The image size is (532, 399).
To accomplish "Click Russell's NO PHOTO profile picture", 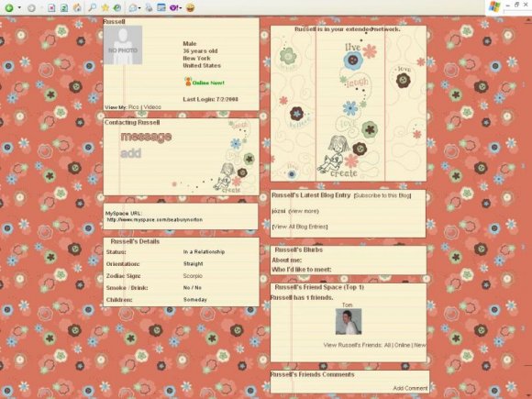I will click(123, 45).
